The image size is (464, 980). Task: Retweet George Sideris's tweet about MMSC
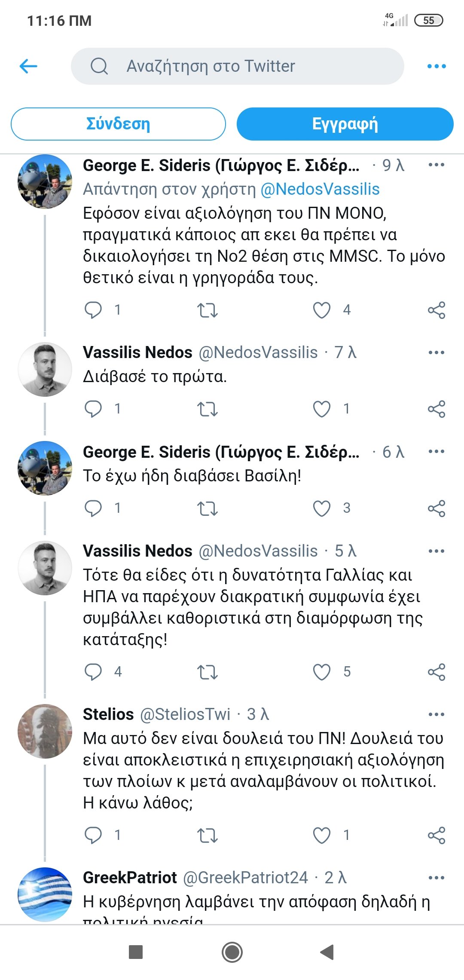(x=207, y=310)
